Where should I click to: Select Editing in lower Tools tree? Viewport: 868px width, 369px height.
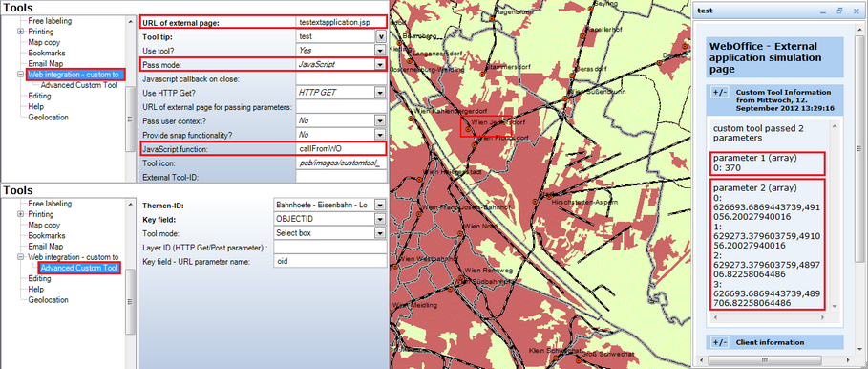coord(39,279)
